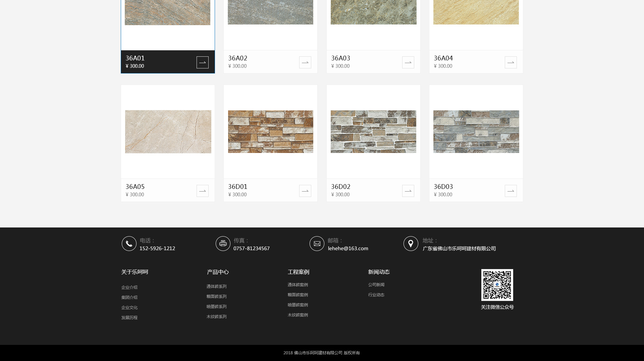Open 公司新闻 news link
The image size is (644, 361).
[376, 285]
